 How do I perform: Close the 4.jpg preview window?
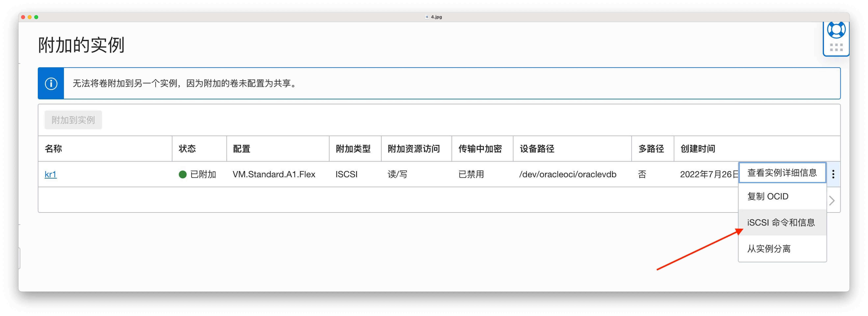tap(23, 17)
